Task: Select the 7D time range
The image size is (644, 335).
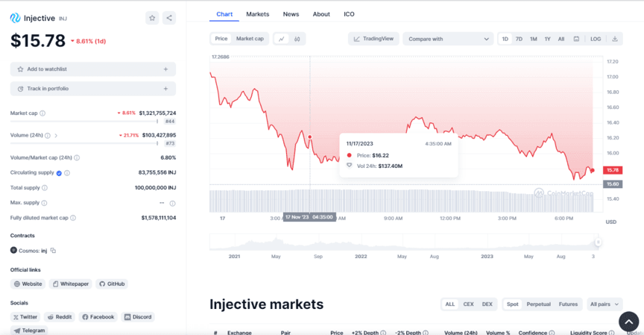Action: [x=519, y=39]
